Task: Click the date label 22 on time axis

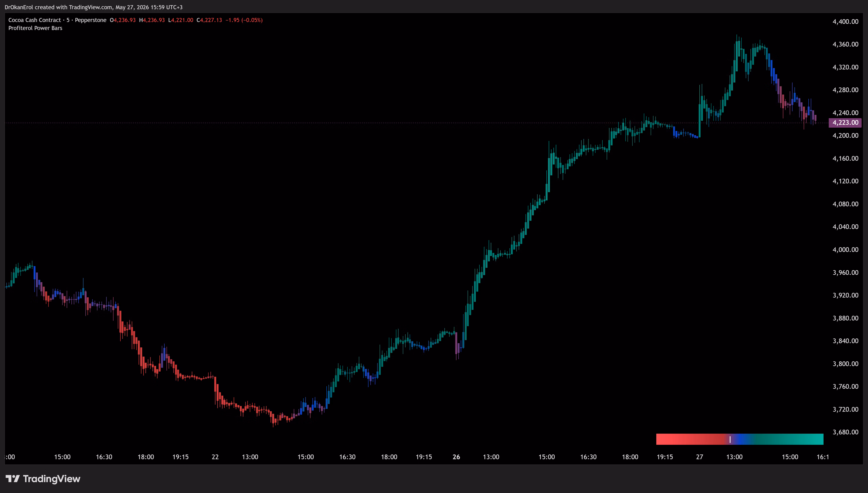Action: pyautogui.click(x=215, y=457)
